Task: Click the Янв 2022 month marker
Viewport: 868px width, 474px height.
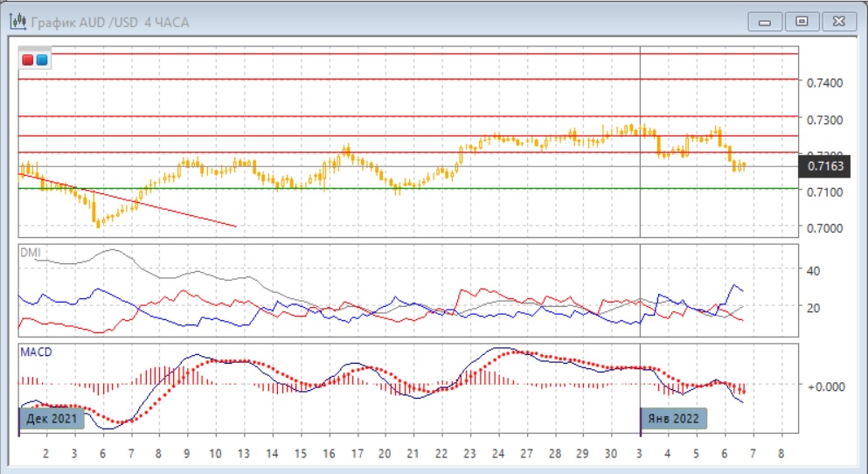Action: (673, 419)
